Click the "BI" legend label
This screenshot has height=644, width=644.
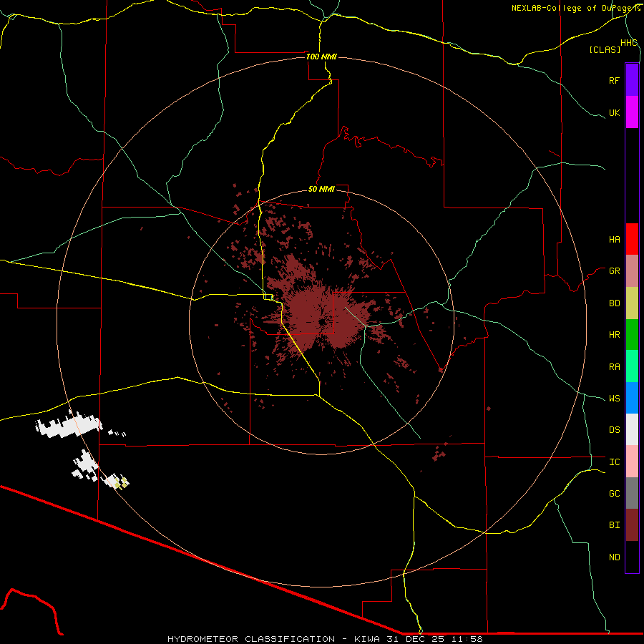(614, 525)
